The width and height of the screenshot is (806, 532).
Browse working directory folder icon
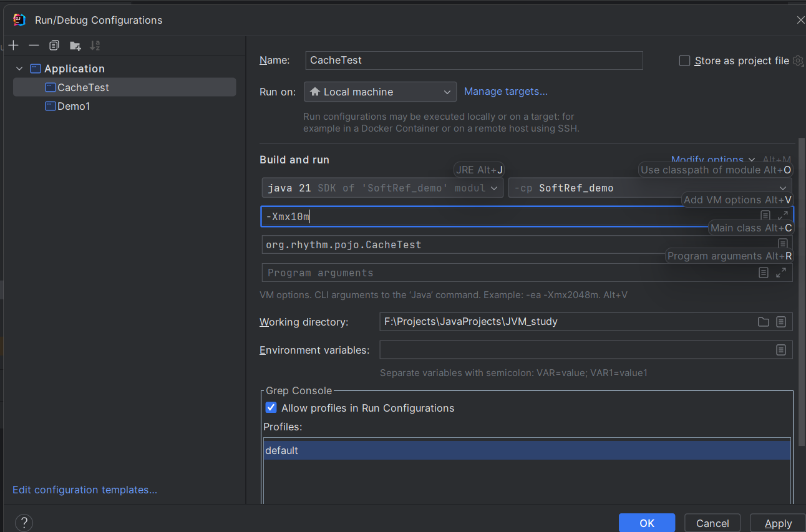(x=763, y=322)
